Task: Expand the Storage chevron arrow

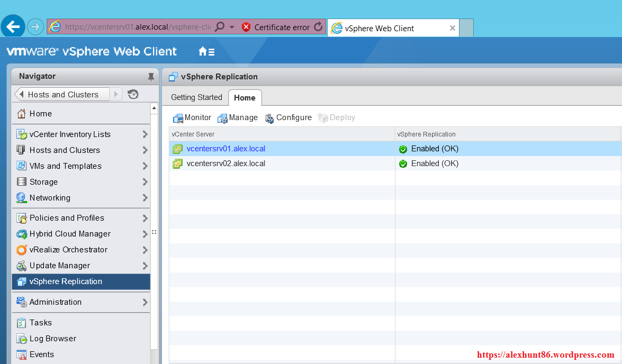Action: [x=145, y=182]
